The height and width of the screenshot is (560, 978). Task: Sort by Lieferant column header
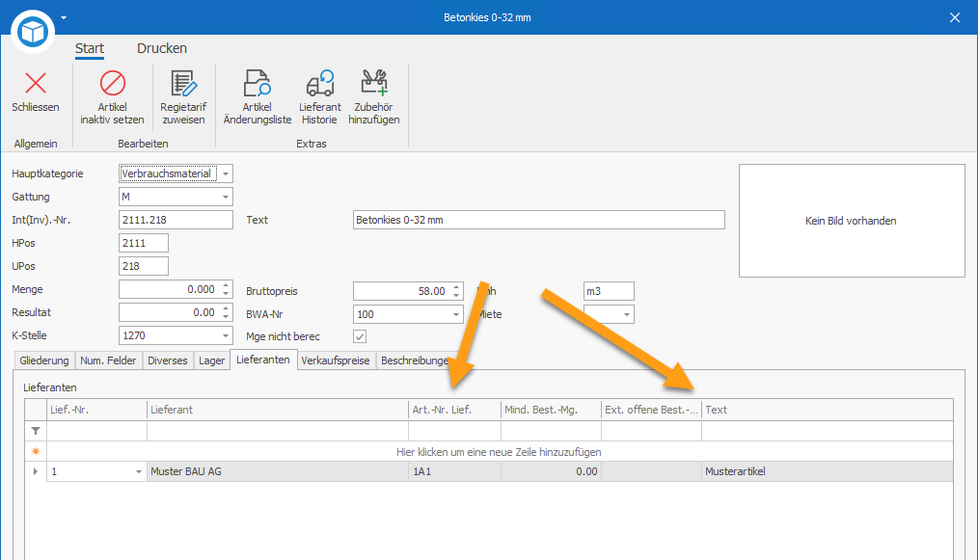[278, 410]
